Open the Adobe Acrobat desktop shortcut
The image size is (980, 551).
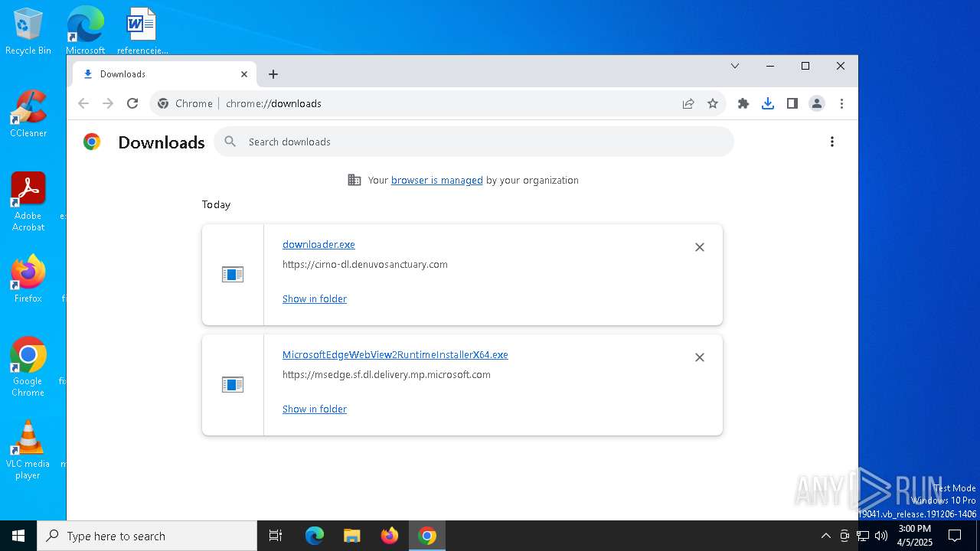point(28,202)
